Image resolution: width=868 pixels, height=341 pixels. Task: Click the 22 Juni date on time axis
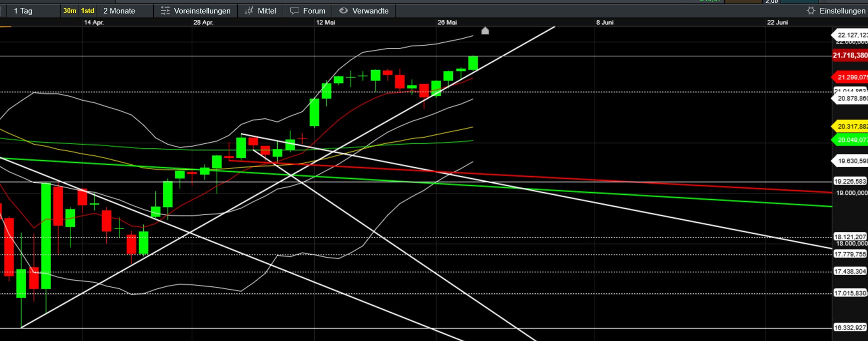pos(778,22)
